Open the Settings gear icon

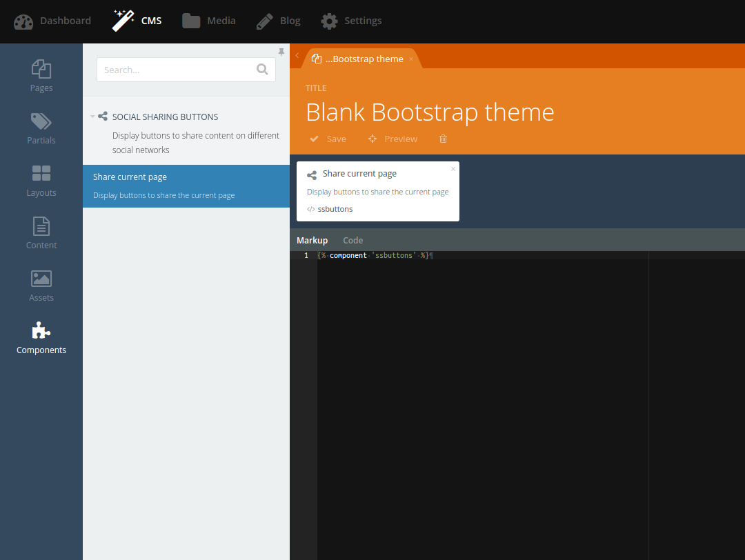pyautogui.click(x=329, y=21)
